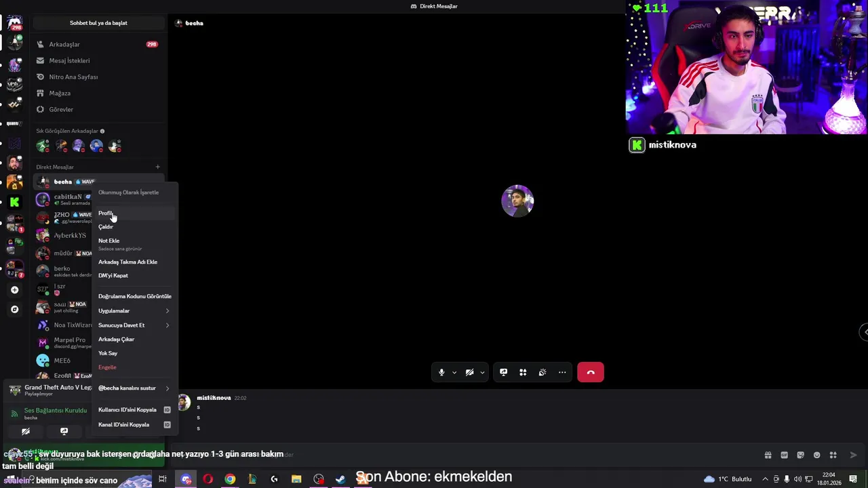
Task: Click the first frequent friend avatar
Action: pyautogui.click(x=43, y=146)
